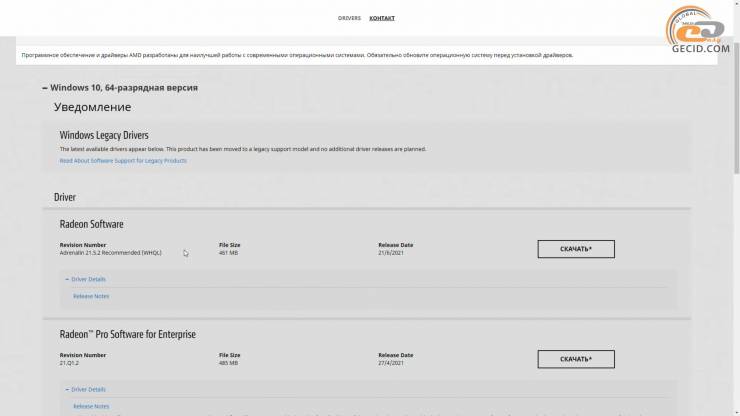
Task: Click the Windows Legacy Drivers heading
Action: click(104, 134)
